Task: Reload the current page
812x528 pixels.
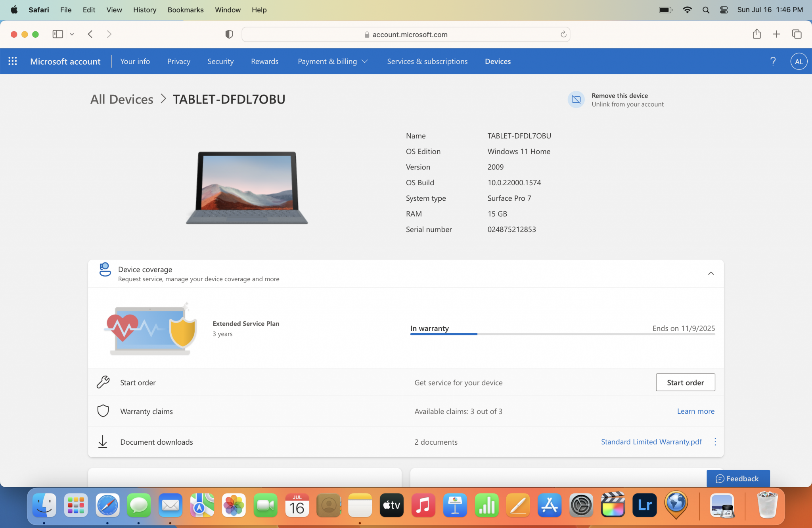Action: click(x=563, y=34)
